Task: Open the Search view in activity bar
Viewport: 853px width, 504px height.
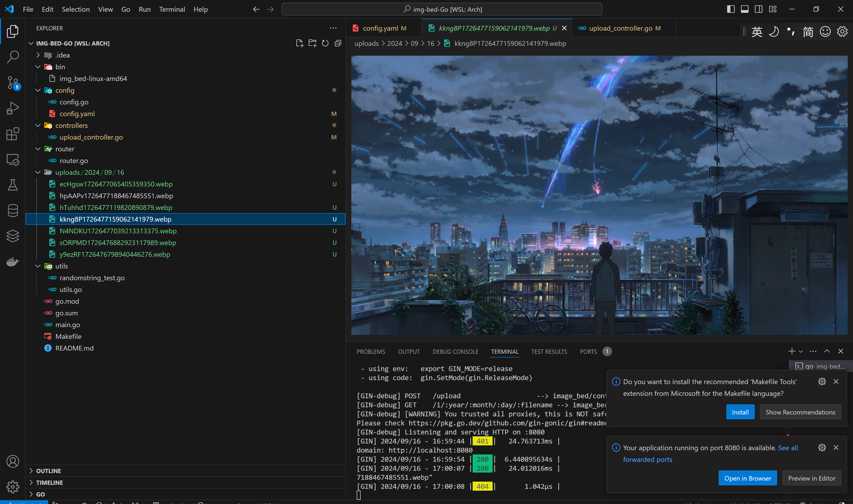Action: coord(13,57)
